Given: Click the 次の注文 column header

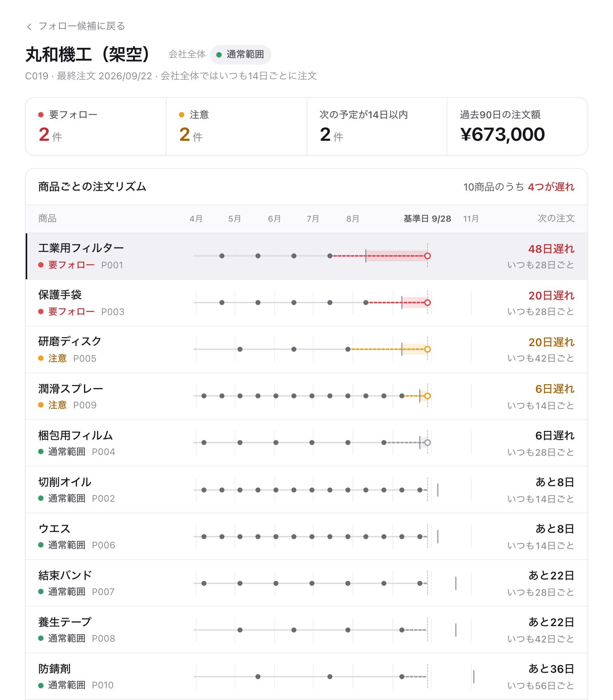Looking at the screenshot, I should [x=556, y=219].
